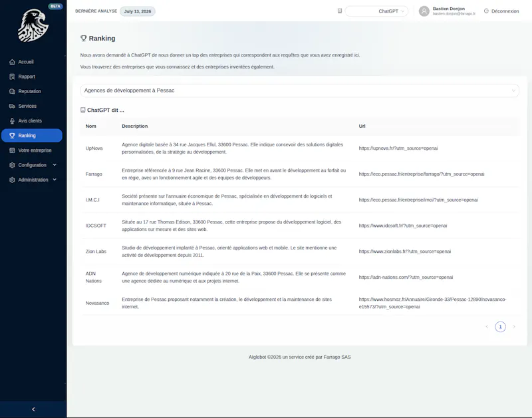Screen dimensions: 532x418
Task: Click 'DERNIÈRE ANALYSE' label
Action: pos(96,11)
